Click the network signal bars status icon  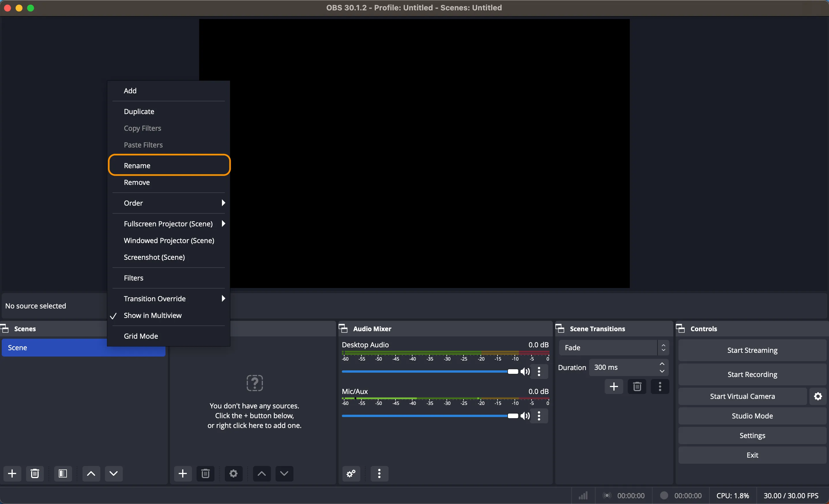tap(583, 496)
